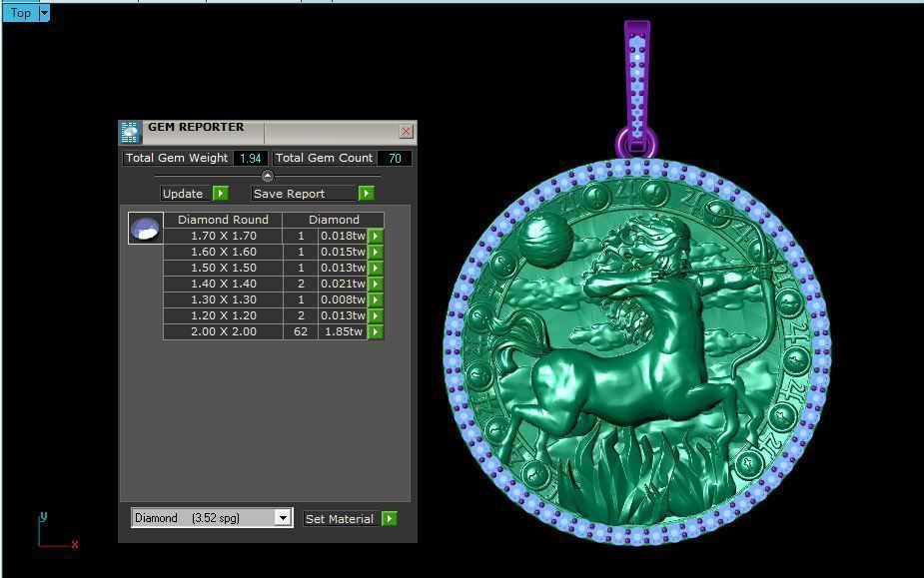The height and width of the screenshot is (578, 924).
Task: Select the purple pendant bail in viewport
Action: (x=637, y=89)
